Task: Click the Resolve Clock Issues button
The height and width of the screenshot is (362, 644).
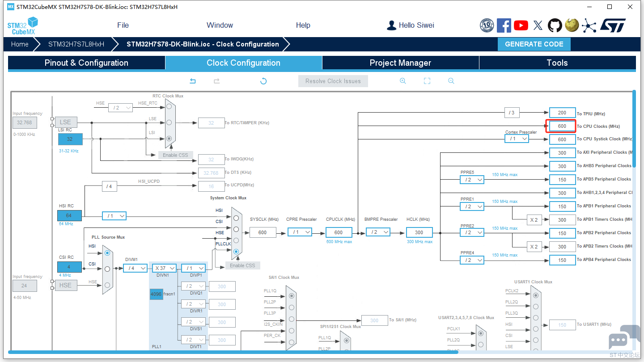Action: (x=333, y=81)
